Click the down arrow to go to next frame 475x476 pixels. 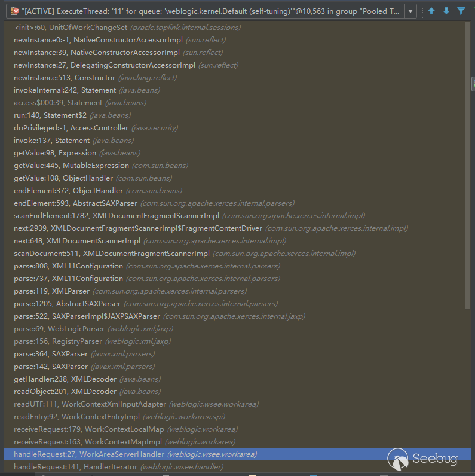pyautogui.click(x=446, y=11)
